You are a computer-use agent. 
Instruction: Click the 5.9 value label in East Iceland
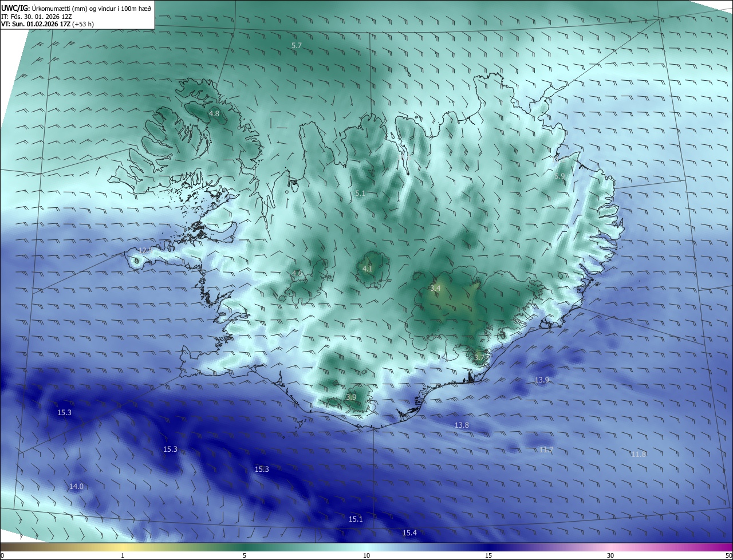coord(559,176)
